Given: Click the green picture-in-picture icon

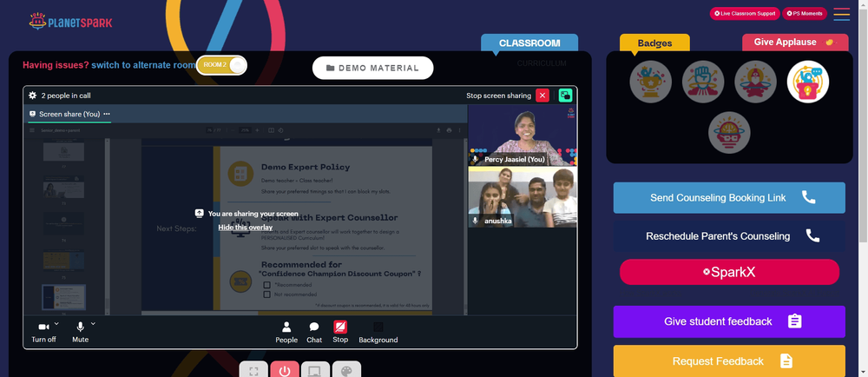Looking at the screenshot, I should tap(565, 96).
